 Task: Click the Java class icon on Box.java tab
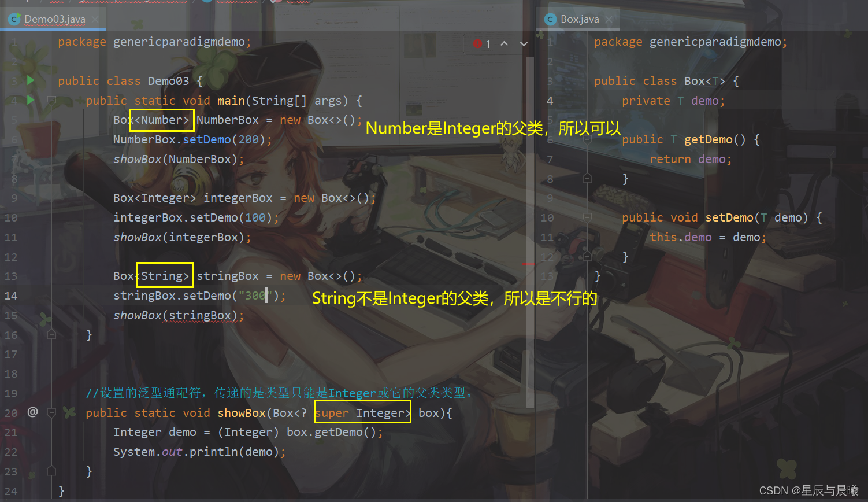coord(551,19)
